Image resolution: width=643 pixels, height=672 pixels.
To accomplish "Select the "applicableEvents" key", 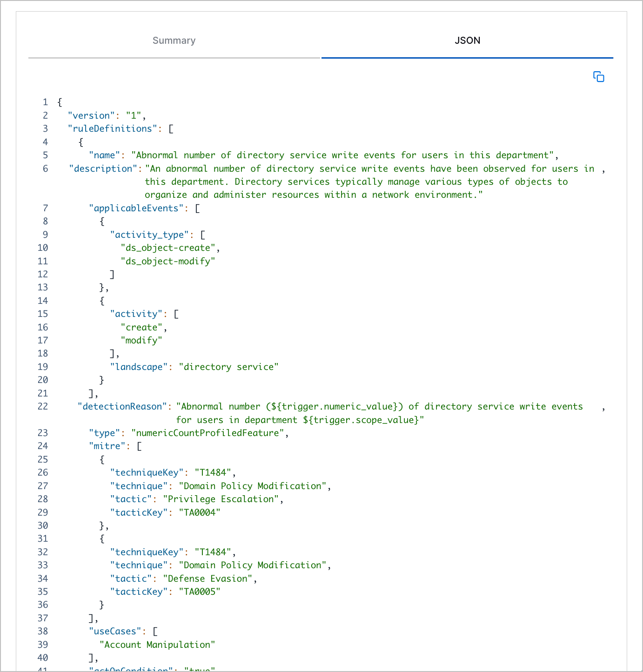I will pos(136,208).
